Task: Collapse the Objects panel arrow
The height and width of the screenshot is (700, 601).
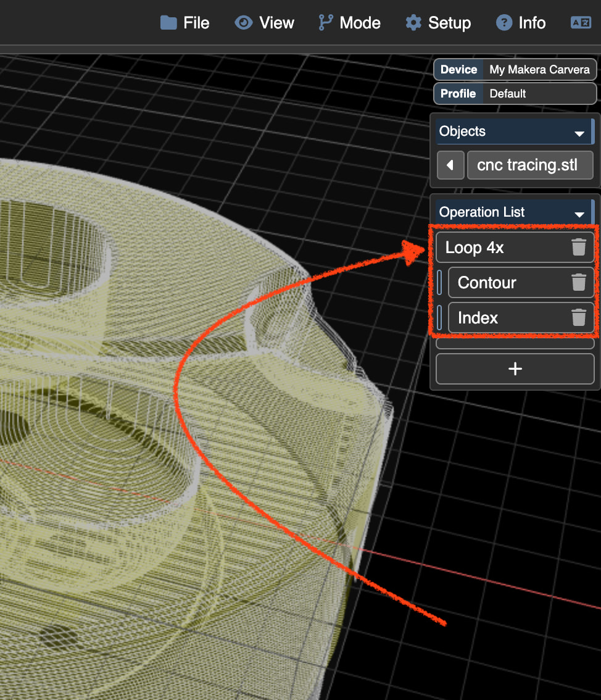Action: tap(579, 133)
